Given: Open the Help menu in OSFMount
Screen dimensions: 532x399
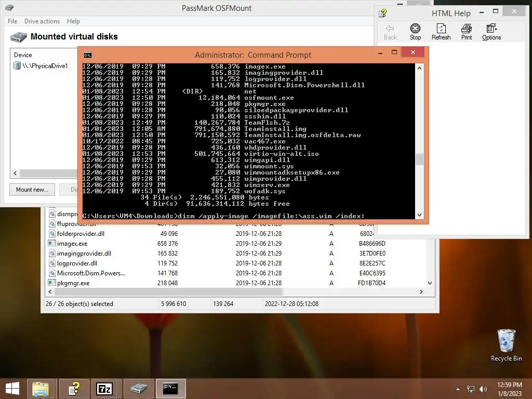Looking at the screenshot, I should coord(73,21).
